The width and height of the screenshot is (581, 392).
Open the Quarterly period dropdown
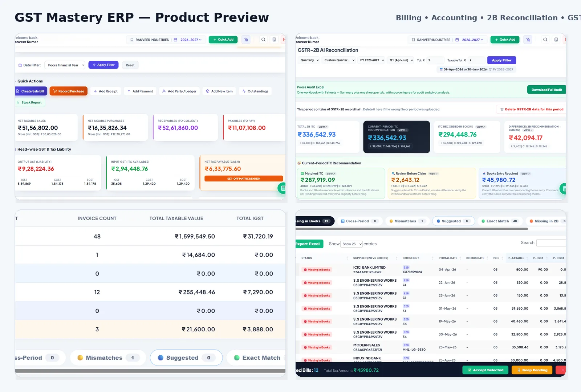(x=309, y=60)
